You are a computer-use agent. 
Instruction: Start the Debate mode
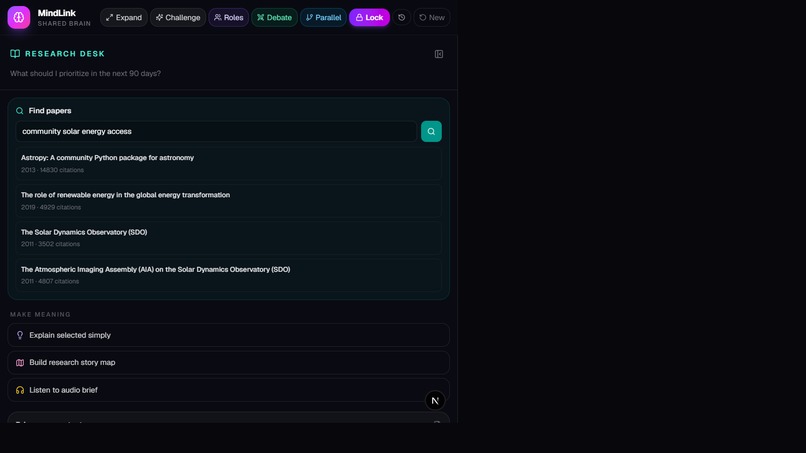point(274,17)
